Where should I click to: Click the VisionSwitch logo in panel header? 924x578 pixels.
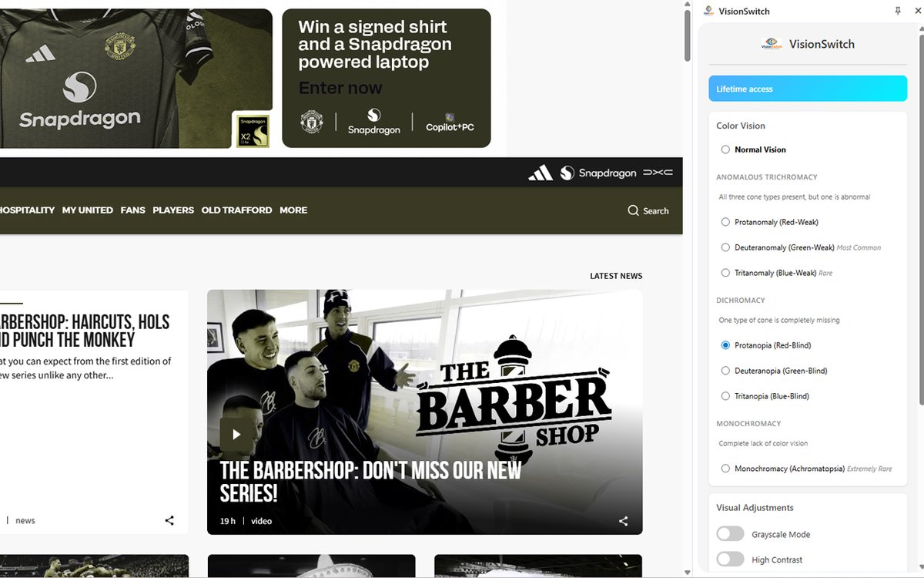click(772, 45)
